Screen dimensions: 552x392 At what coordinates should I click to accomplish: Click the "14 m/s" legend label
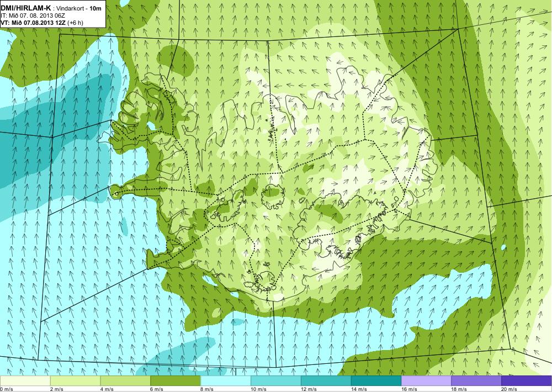(359, 389)
